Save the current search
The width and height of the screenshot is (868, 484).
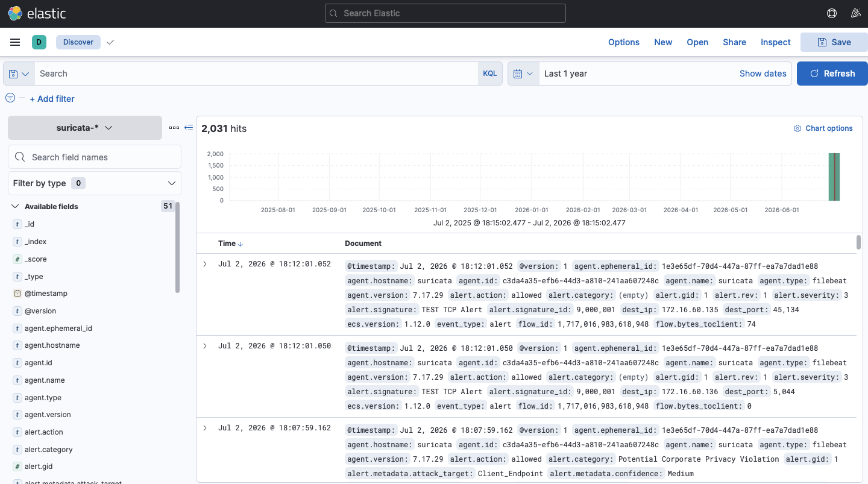834,42
